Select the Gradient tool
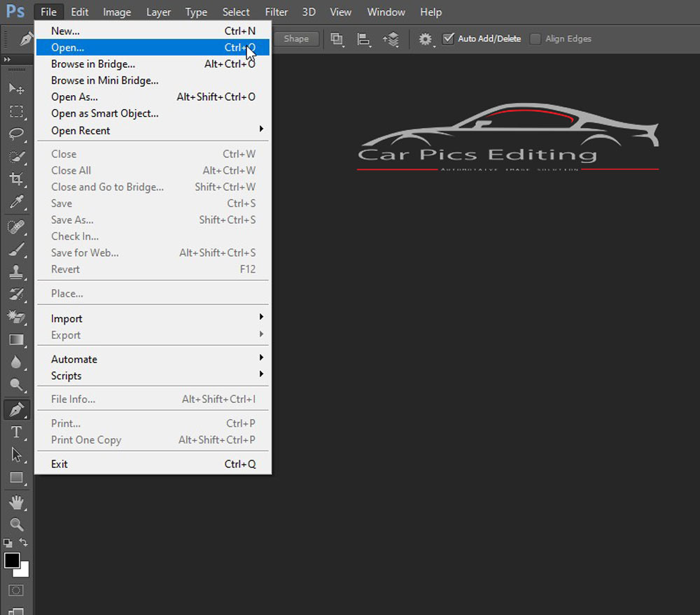The image size is (700, 615). pos(17,339)
